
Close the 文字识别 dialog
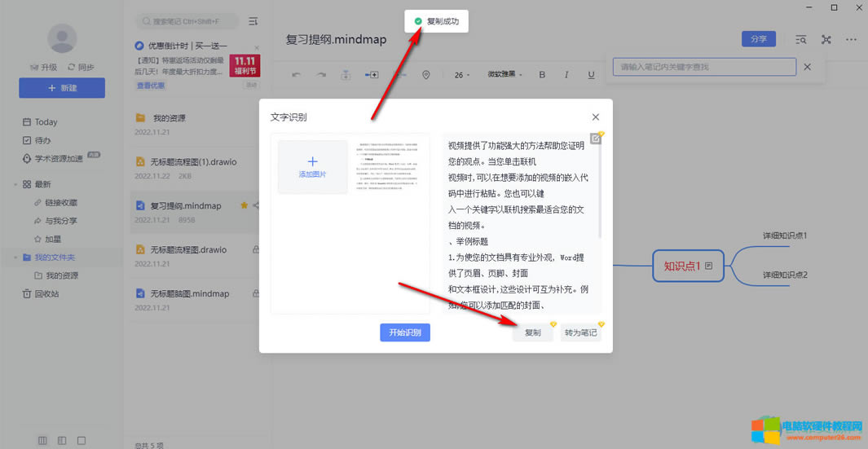click(x=596, y=117)
